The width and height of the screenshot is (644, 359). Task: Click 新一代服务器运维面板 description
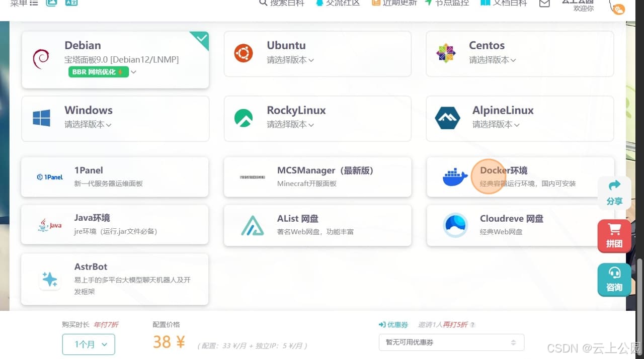109,184
